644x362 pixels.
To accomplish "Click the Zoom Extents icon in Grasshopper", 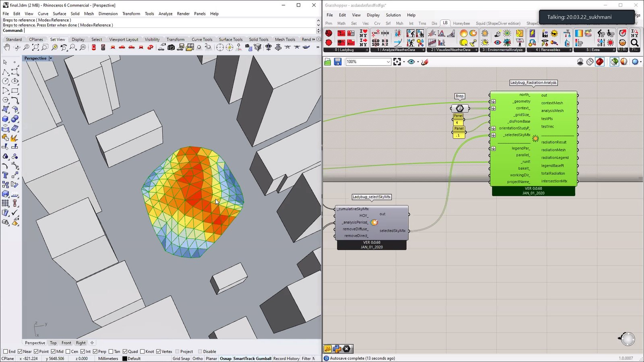I will point(397,62).
